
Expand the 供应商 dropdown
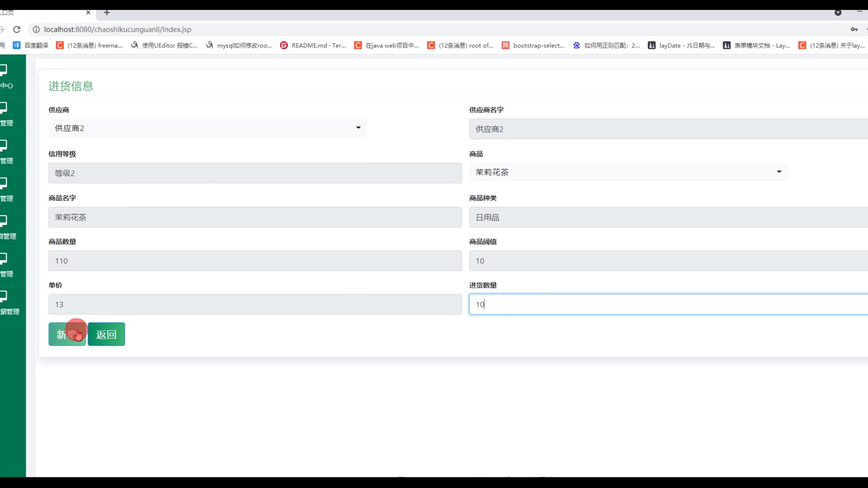pos(208,128)
